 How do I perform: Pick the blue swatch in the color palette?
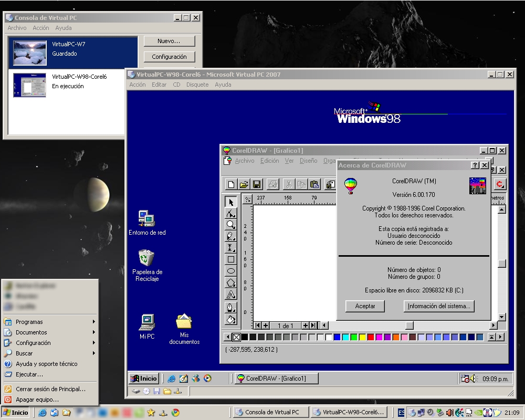pyautogui.click(x=337, y=337)
